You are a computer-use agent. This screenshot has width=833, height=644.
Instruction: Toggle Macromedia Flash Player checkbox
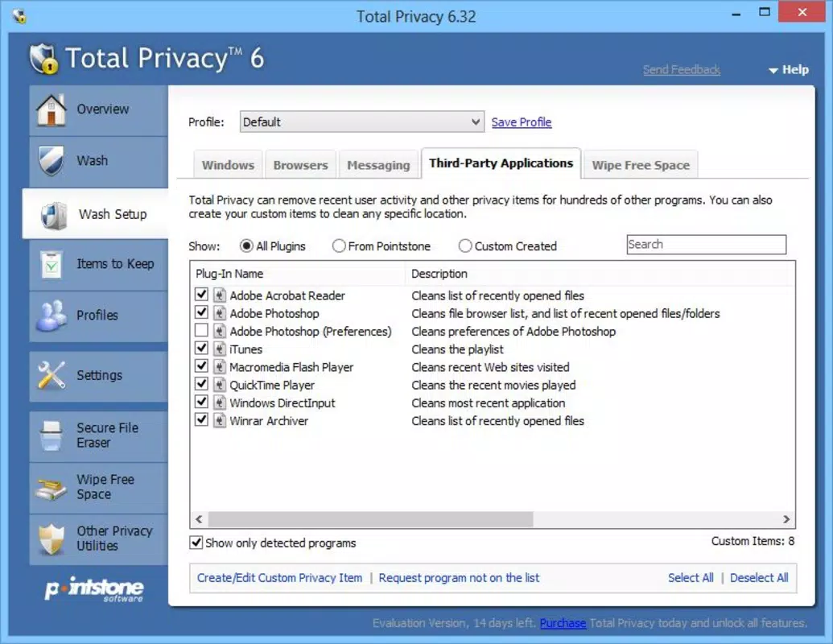[201, 365]
